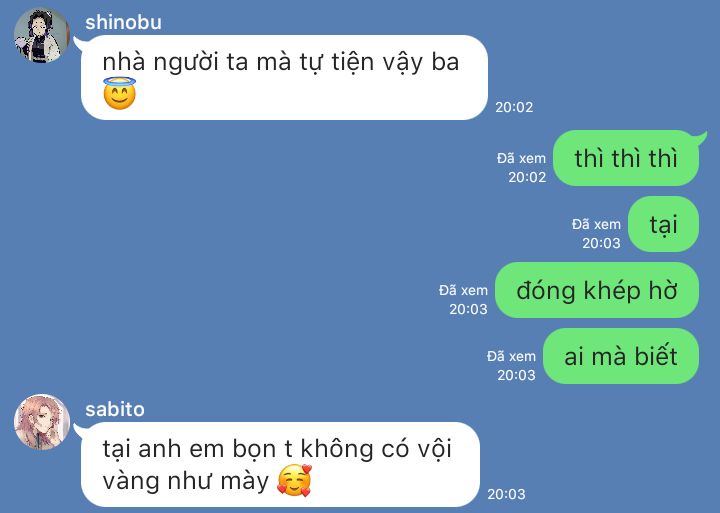The image size is (720, 513).
Task: Select the hearts face emoji in sabito's message
Action: point(294,480)
